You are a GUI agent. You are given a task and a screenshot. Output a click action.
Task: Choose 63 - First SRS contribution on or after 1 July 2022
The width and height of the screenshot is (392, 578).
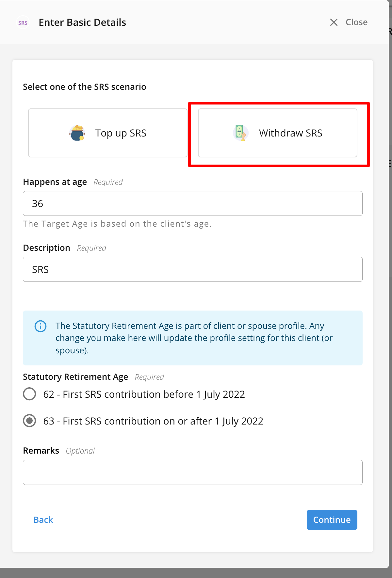29,421
